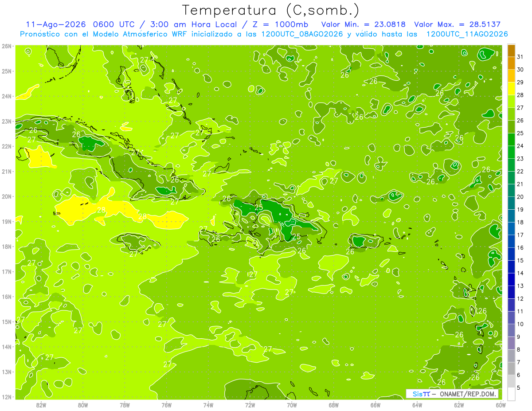The width and height of the screenshot is (532, 411).
Task: Click the yellow legend swatch between 28 and 29
Action: [x=511, y=88]
